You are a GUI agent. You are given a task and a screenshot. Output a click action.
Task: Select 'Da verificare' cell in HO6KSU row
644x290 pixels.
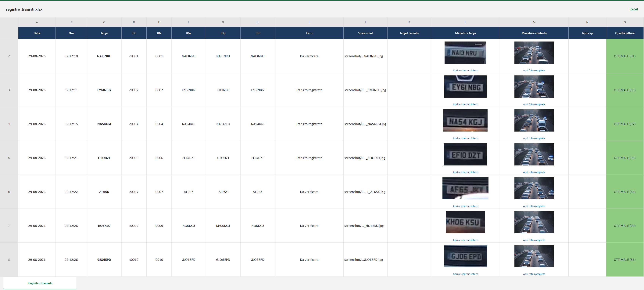[x=309, y=226]
